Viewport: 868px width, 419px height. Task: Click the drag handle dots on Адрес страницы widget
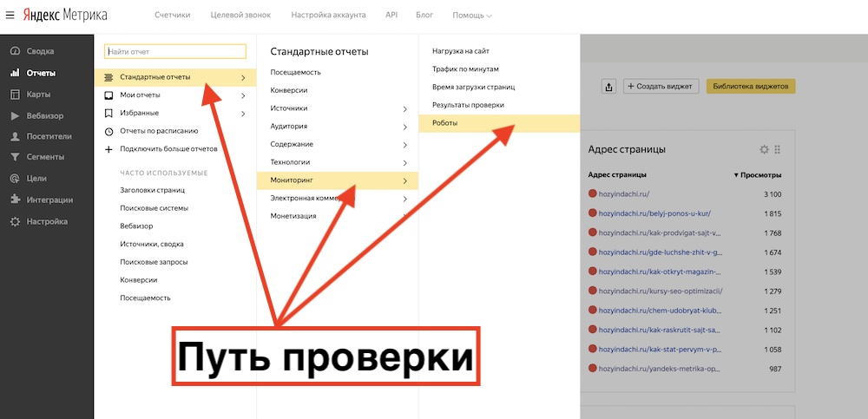point(777,149)
